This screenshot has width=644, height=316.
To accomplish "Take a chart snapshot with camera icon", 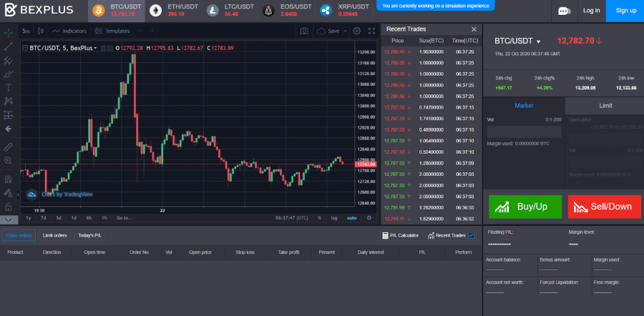I will 304,31.
